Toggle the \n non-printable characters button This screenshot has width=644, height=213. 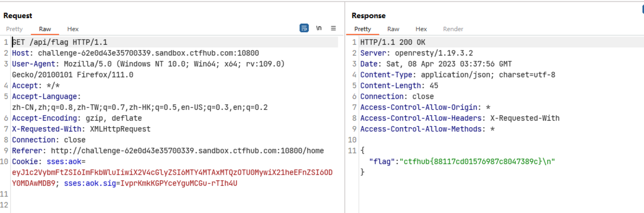pyautogui.click(x=319, y=28)
